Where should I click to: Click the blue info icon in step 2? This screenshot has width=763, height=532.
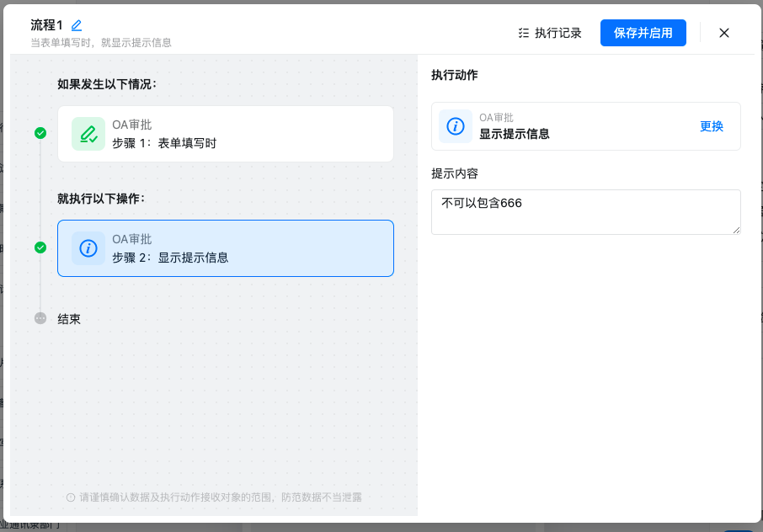88,248
